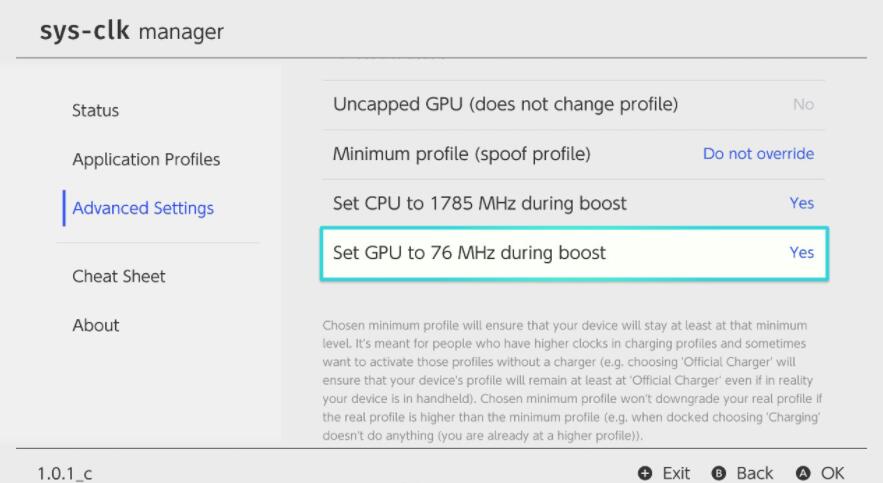
Task: Click the version label 1.0.1_c
Action: [65, 473]
